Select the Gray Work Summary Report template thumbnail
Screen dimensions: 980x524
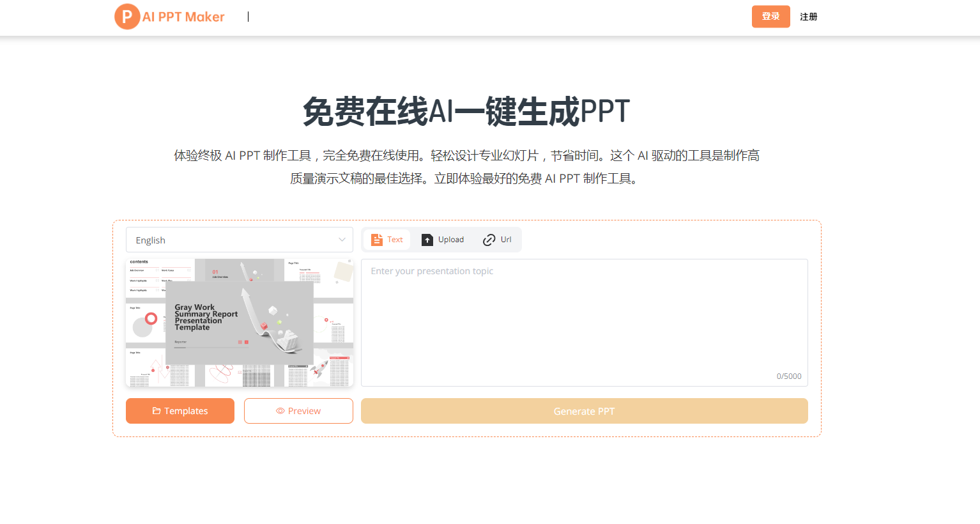[x=240, y=323]
